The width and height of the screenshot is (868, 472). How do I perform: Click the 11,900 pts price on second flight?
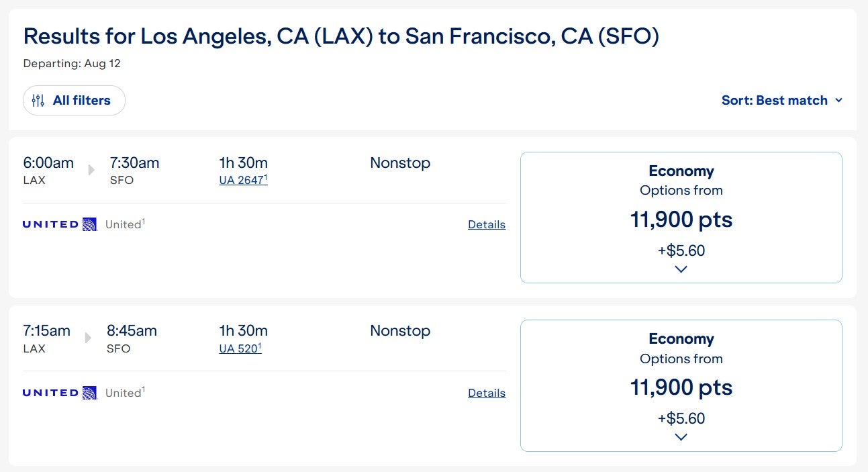click(681, 387)
